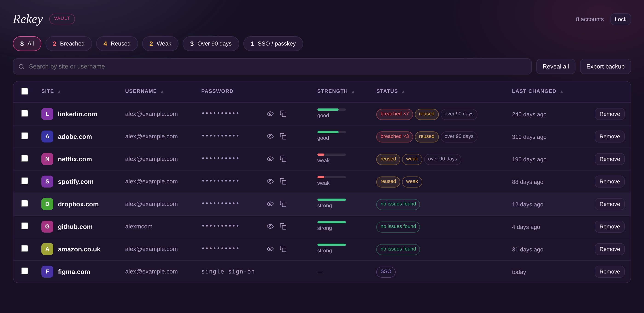Click the dropbox.com strong strength bar
This screenshot has width=644, height=313.
331,200
